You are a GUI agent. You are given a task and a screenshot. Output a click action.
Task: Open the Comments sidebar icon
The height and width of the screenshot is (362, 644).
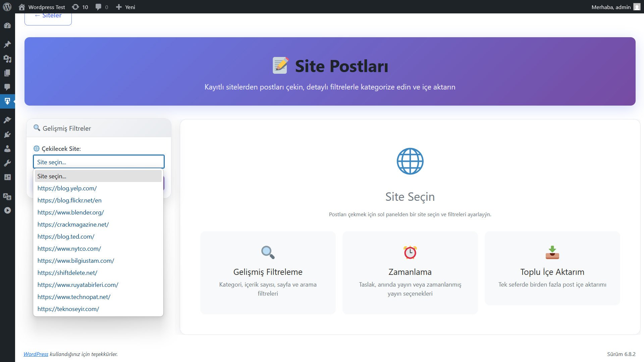click(x=7, y=87)
